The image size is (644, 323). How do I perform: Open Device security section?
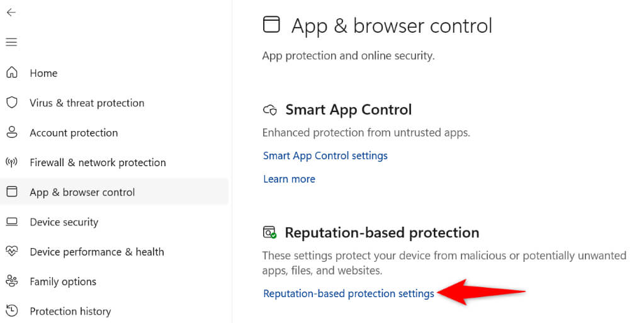click(x=64, y=222)
